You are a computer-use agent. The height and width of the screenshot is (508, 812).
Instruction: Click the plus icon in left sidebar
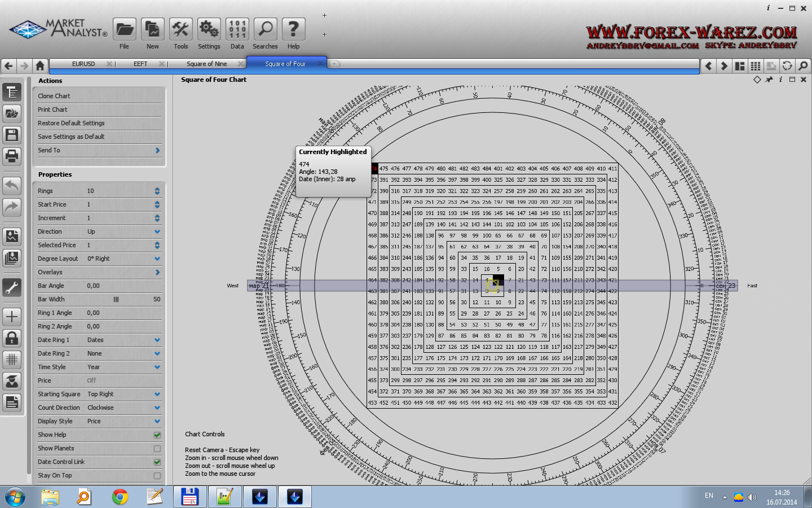coord(12,317)
